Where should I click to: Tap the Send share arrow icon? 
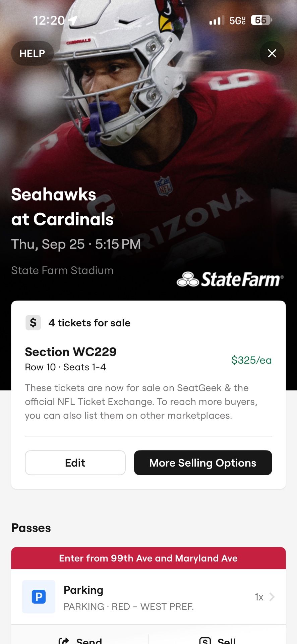pos(64,640)
